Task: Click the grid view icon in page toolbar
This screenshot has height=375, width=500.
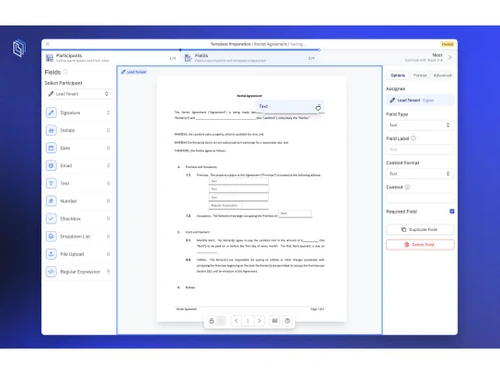Action: point(275,321)
